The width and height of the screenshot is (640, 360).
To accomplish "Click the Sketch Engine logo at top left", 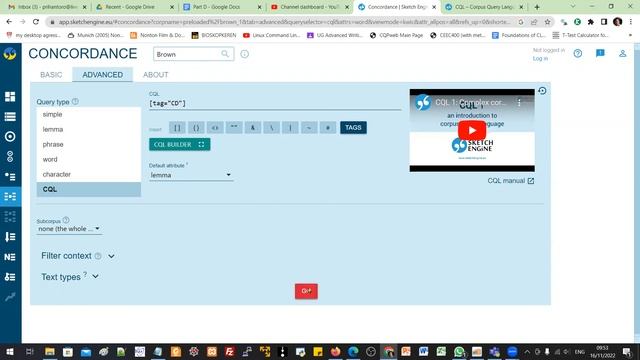I will (10, 53).
